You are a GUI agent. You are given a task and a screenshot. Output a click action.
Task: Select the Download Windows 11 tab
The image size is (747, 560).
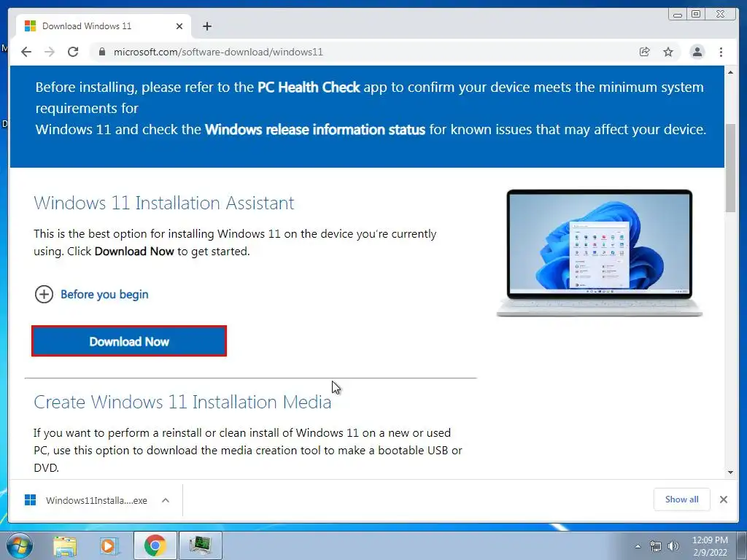coord(104,26)
